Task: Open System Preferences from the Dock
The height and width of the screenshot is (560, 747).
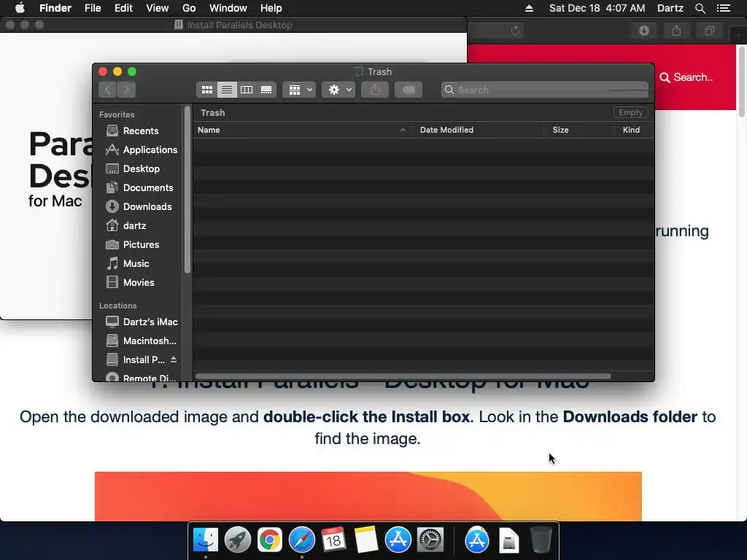Action: pos(430,540)
